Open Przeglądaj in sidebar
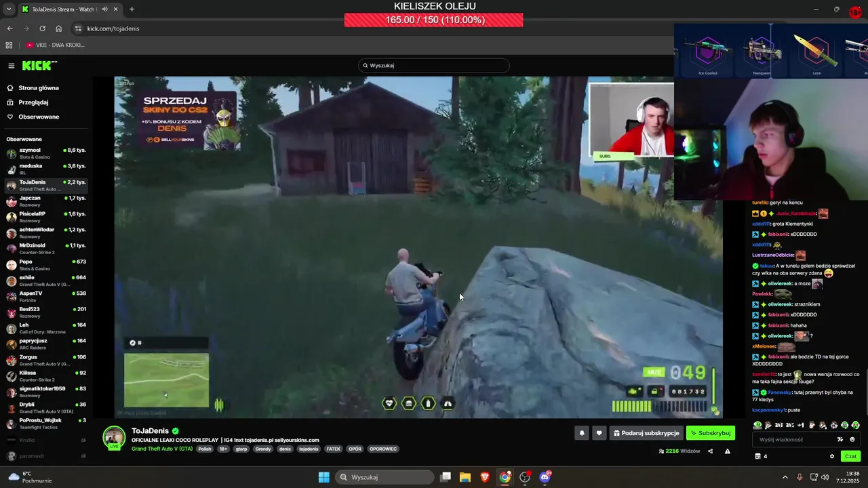Viewport: 868px width, 488px height. point(33,102)
